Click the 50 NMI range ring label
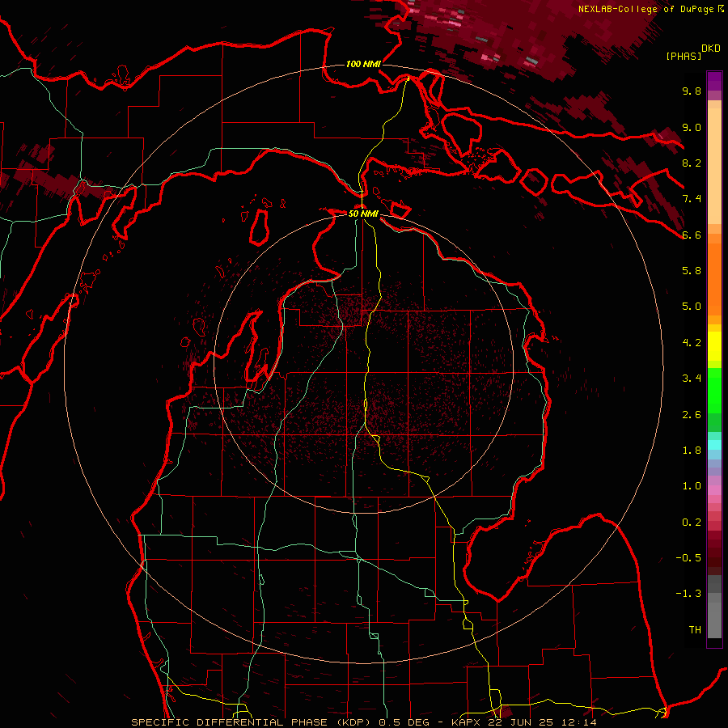Viewport: 728px width, 728px height. coord(363,214)
